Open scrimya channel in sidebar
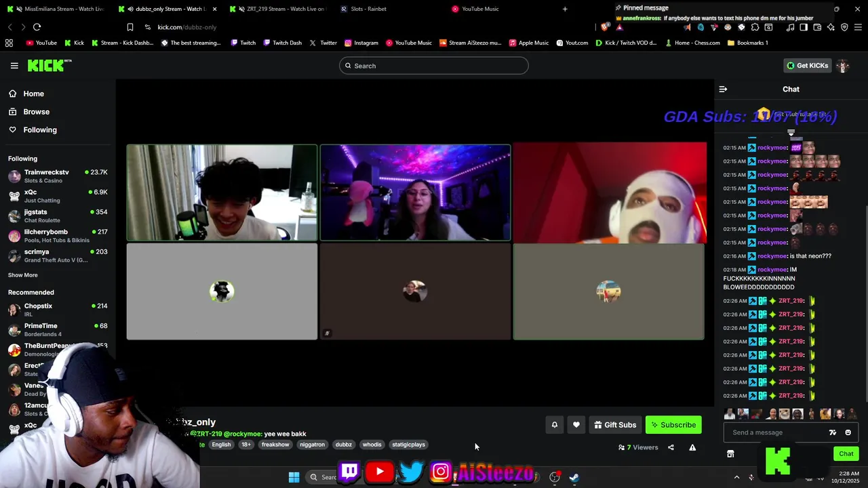The width and height of the screenshot is (868, 488). (58, 256)
